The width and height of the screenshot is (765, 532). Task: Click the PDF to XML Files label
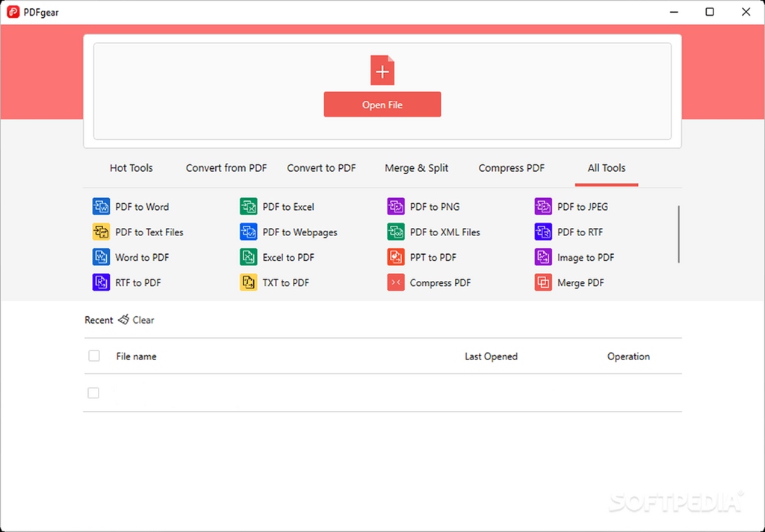point(445,232)
